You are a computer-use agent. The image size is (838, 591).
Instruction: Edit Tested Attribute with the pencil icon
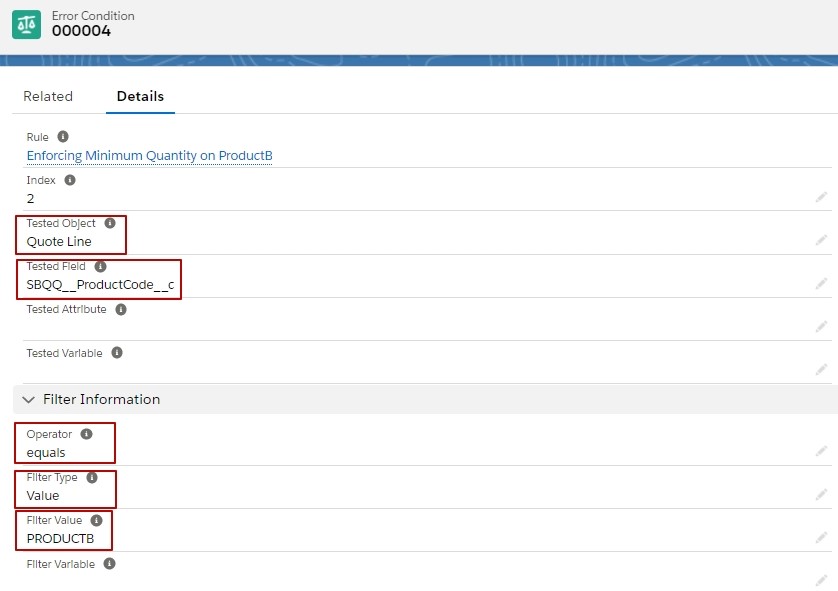click(821, 326)
